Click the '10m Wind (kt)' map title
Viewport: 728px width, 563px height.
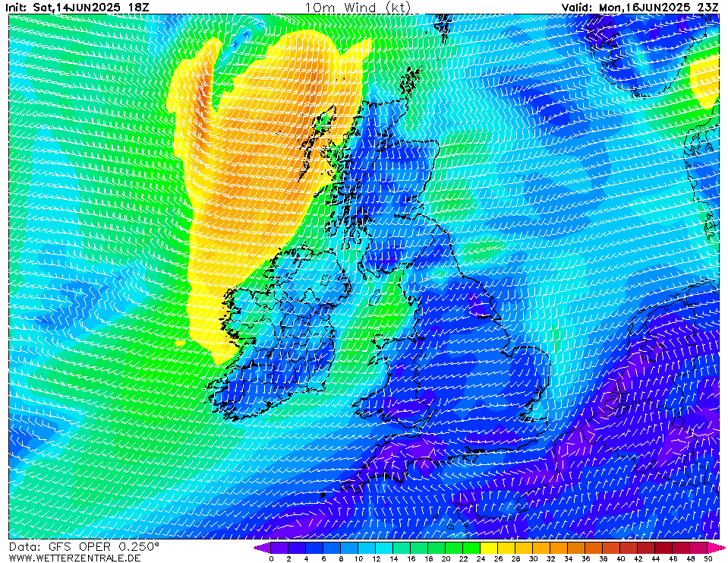coord(358,8)
